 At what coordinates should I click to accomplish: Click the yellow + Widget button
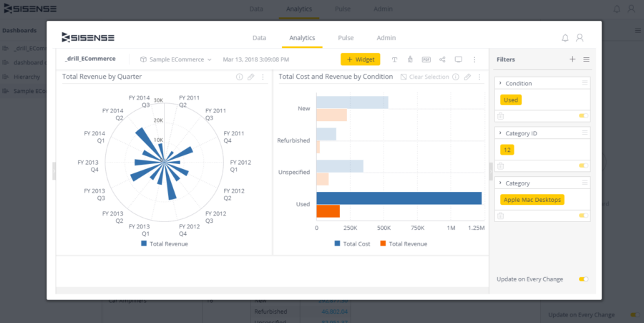pyautogui.click(x=360, y=59)
